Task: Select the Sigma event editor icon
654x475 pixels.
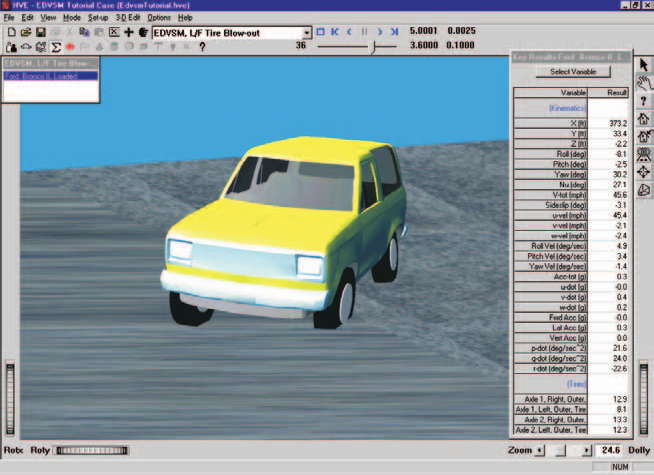Action: (x=55, y=47)
